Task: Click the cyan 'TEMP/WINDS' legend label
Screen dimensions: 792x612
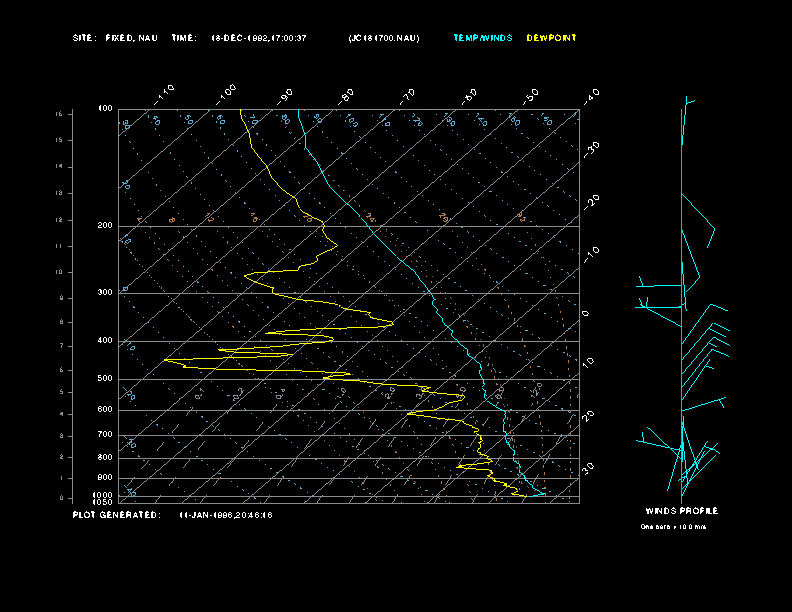Action: (x=483, y=38)
